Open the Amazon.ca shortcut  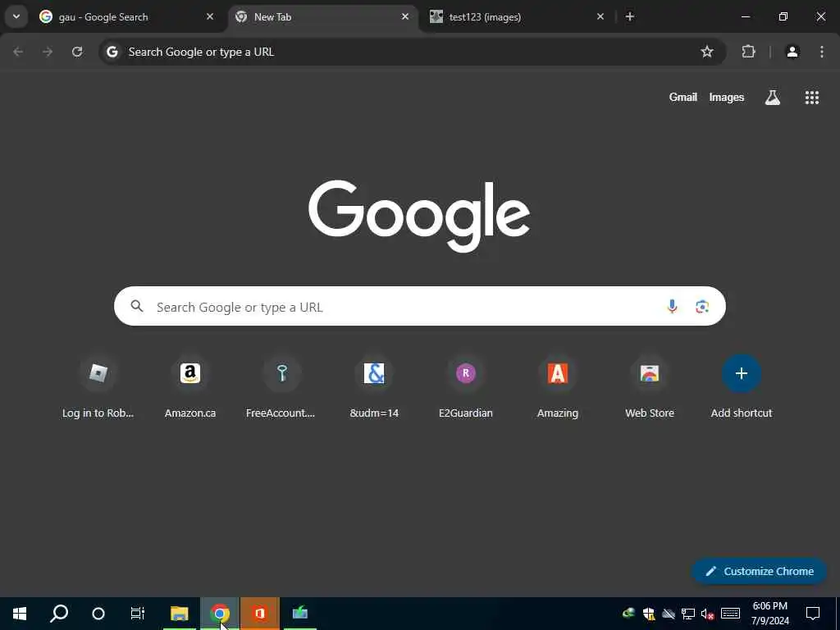[x=190, y=388]
